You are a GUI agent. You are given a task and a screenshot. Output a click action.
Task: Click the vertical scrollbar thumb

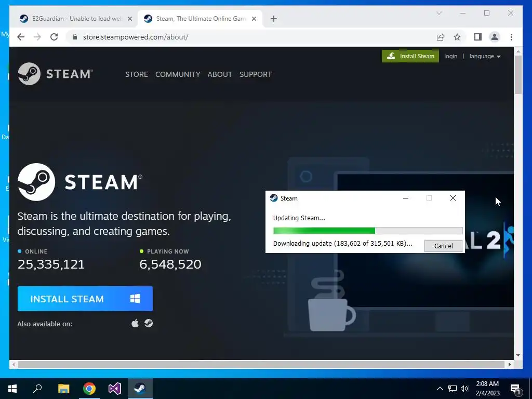518,75
